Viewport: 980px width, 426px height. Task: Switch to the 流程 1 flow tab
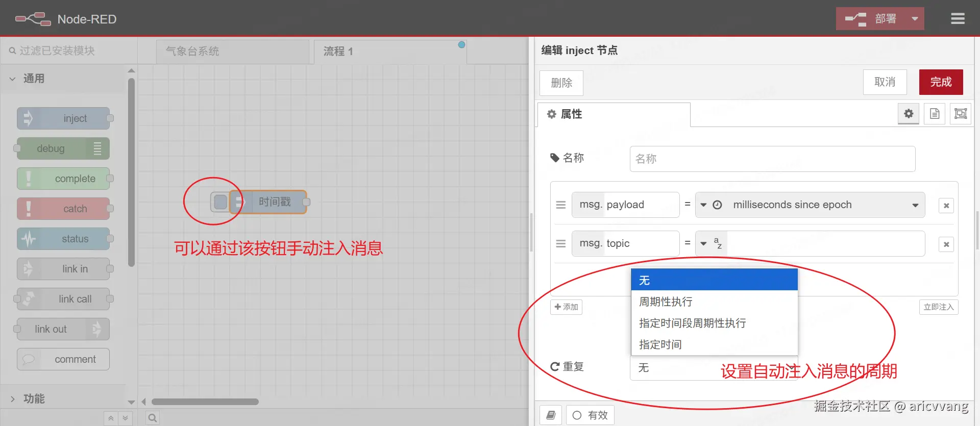[390, 52]
